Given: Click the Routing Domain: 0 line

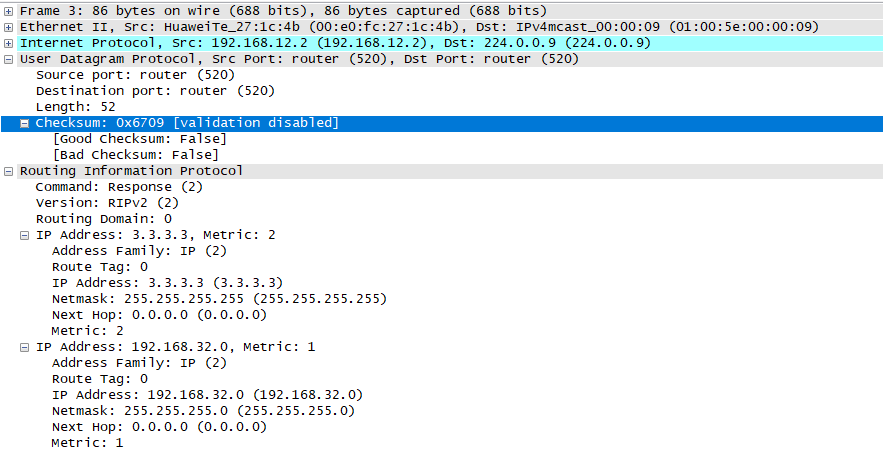Looking at the screenshot, I should (104, 219).
